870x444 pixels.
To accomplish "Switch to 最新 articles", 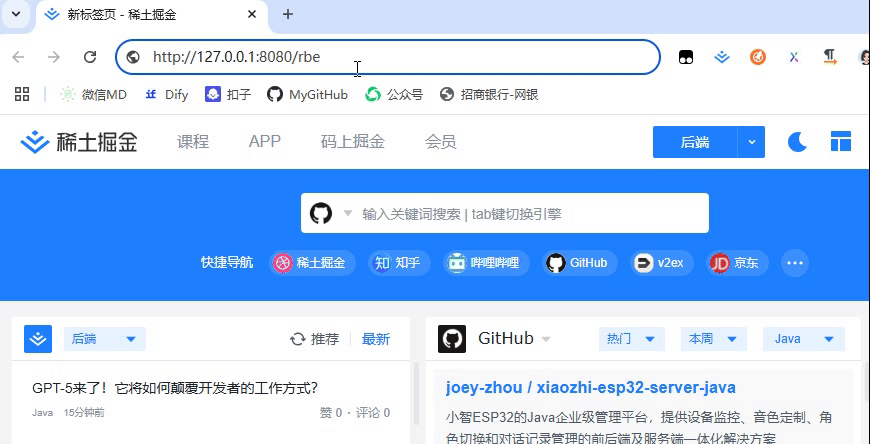I will coord(376,339).
